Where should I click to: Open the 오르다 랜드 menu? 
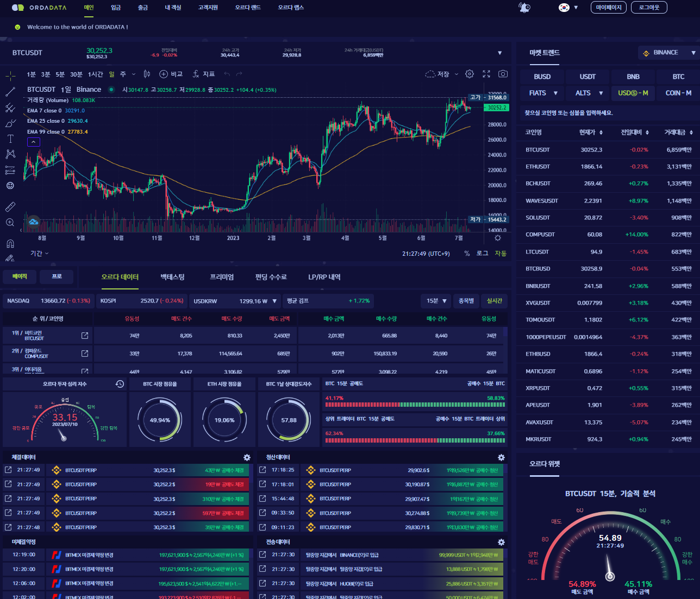point(248,8)
